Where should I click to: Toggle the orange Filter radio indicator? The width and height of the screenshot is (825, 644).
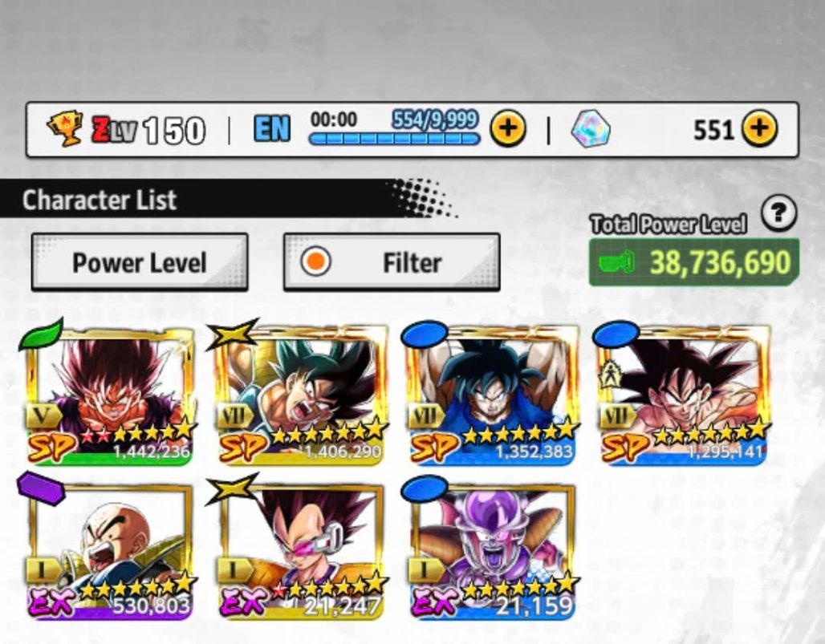(x=315, y=261)
